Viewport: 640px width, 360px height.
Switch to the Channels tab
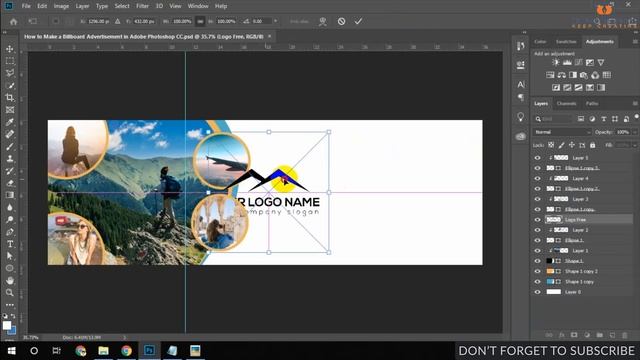(x=567, y=104)
